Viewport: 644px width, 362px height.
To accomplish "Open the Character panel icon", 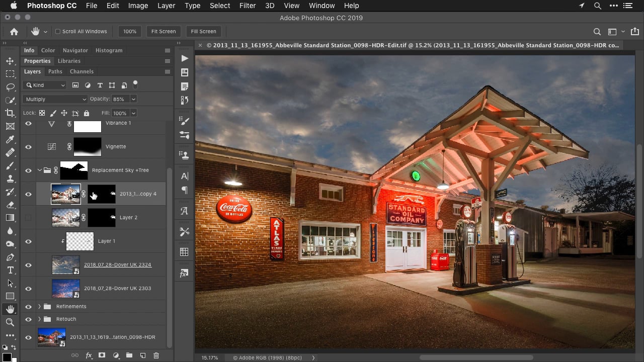I will [185, 176].
